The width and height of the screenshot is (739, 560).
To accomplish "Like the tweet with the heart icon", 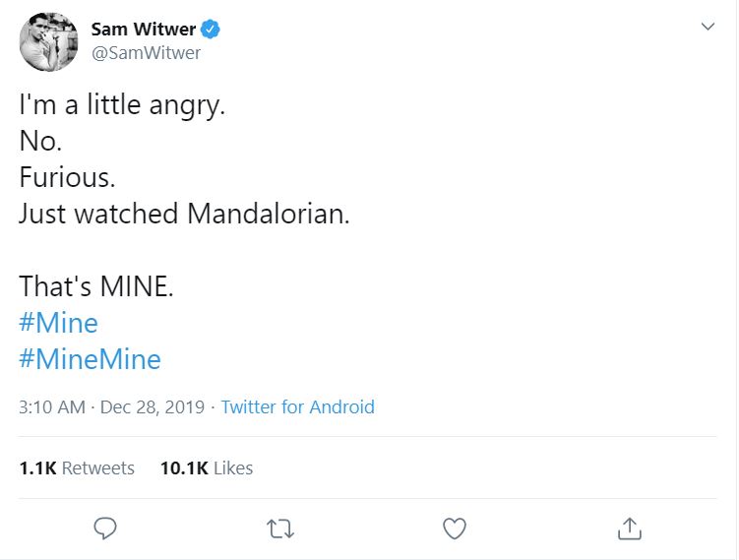I will tap(454, 529).
